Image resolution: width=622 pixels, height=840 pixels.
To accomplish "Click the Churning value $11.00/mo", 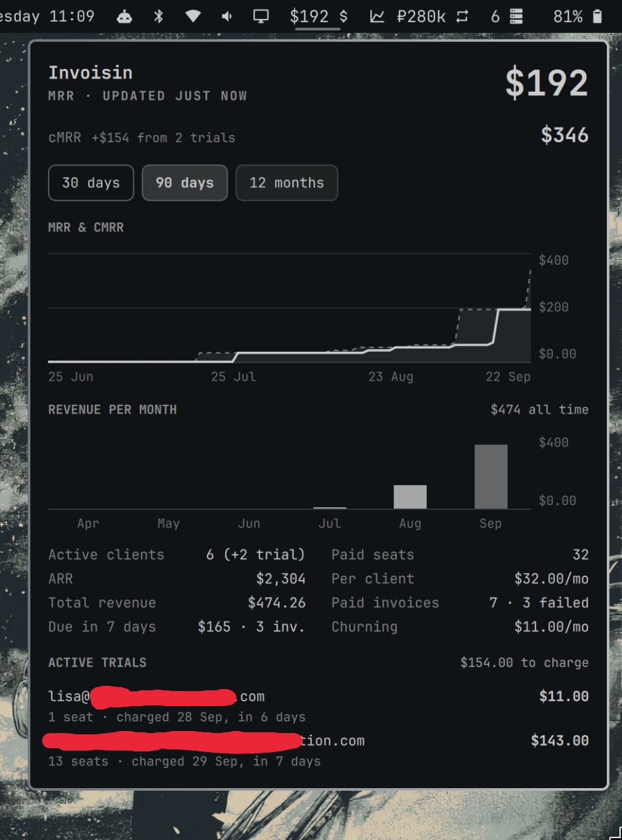I will click(x=551, y=627).
